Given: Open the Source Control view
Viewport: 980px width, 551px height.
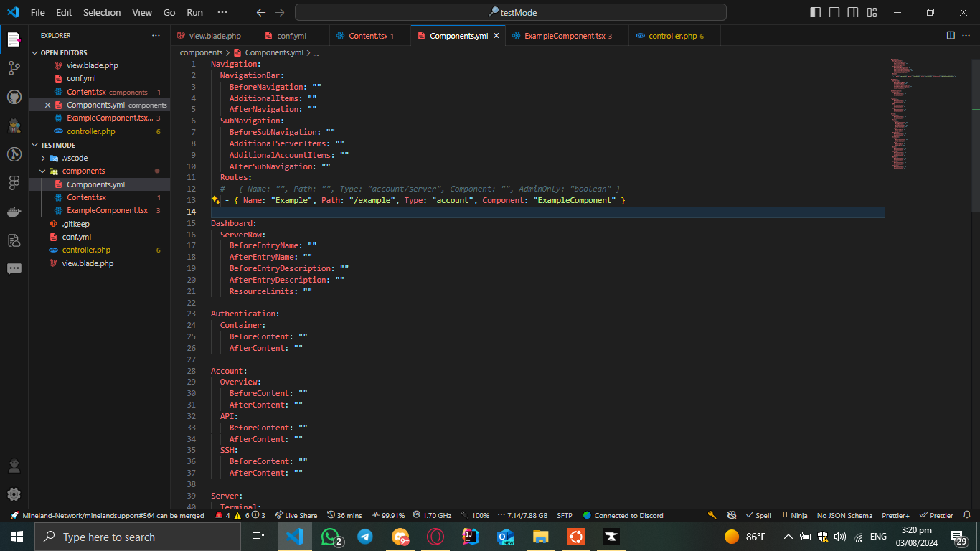Looking at the screenshot, I should [x=14, y=68].
